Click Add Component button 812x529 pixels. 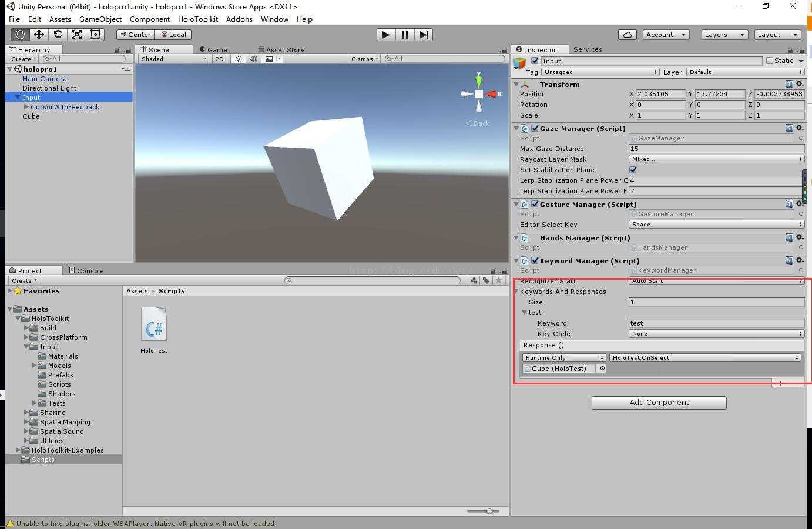[659, 403]
